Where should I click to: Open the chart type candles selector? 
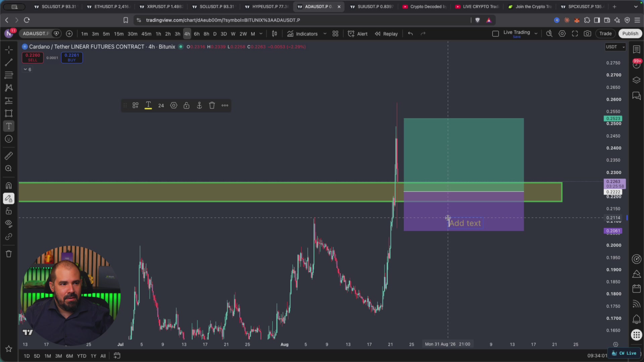274,34
